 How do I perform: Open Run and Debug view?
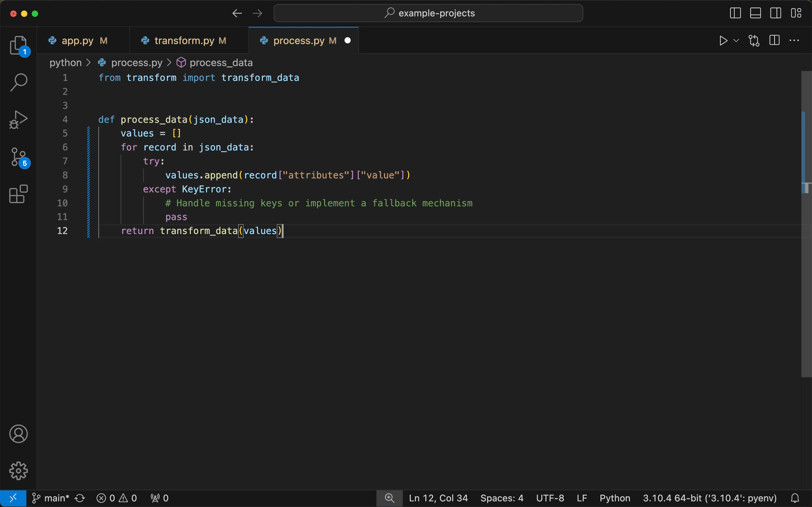pyautogui.click(x=19, y=120)
